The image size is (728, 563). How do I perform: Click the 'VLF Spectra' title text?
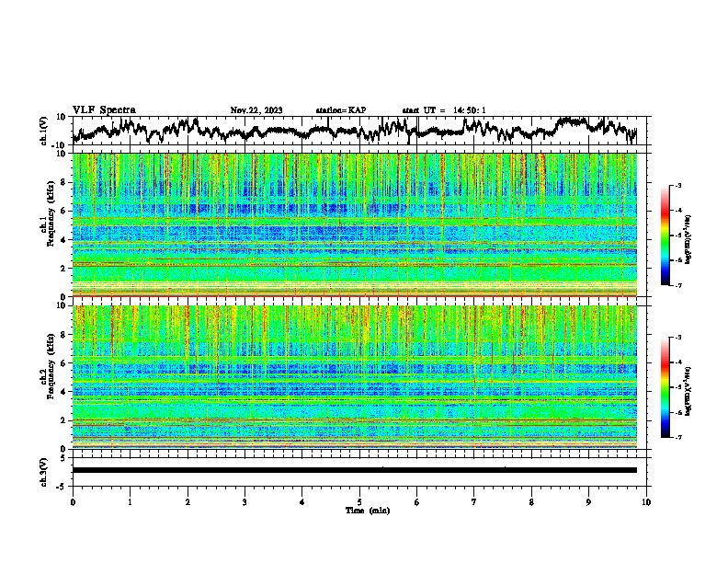104,109
